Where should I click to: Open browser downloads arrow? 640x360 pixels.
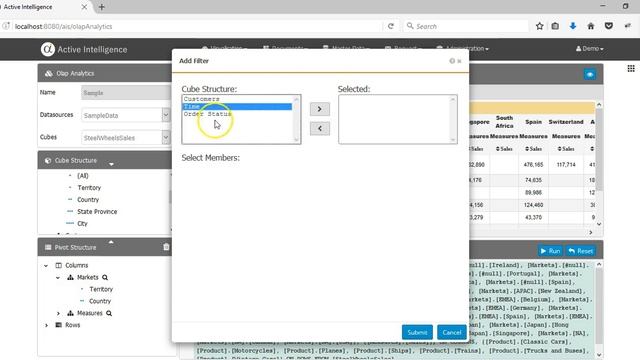click(x=573, y=26)
